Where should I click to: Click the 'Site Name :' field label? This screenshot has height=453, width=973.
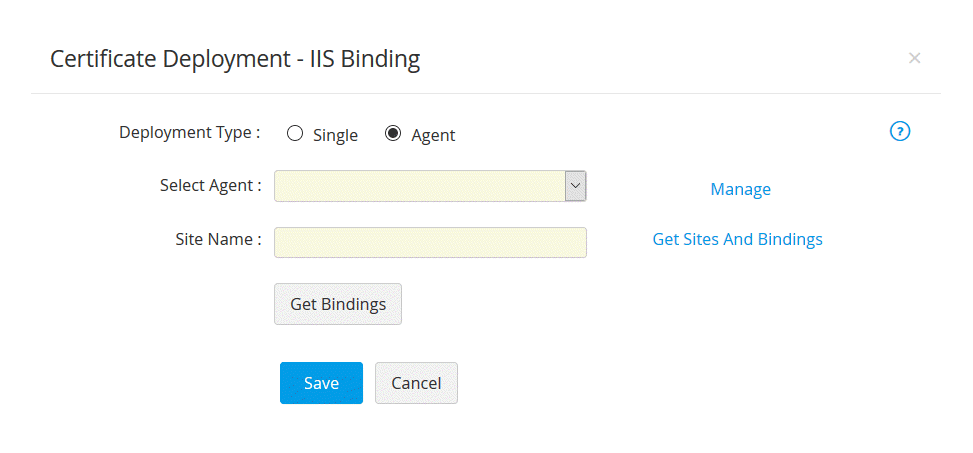(x=217, y=239)
